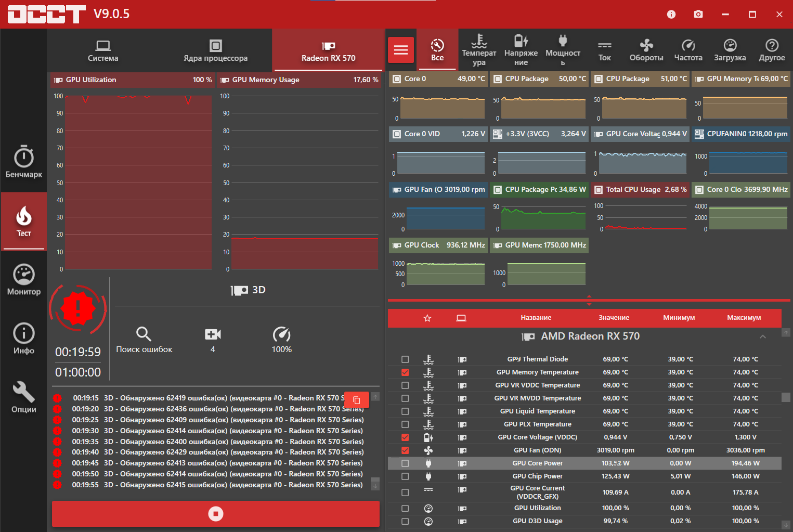Select the Все all-sensors tab
The image size is (793, 532).
tap(437, 50)
